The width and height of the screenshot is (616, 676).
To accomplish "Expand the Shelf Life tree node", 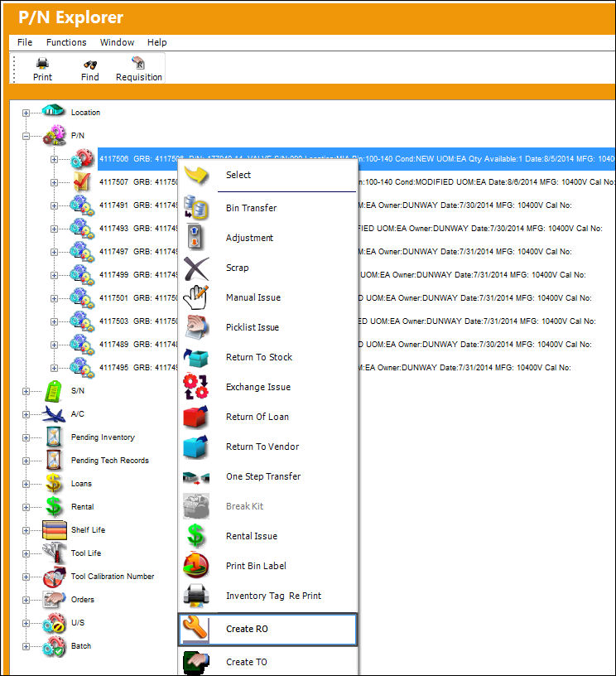I will coord(26,531).
